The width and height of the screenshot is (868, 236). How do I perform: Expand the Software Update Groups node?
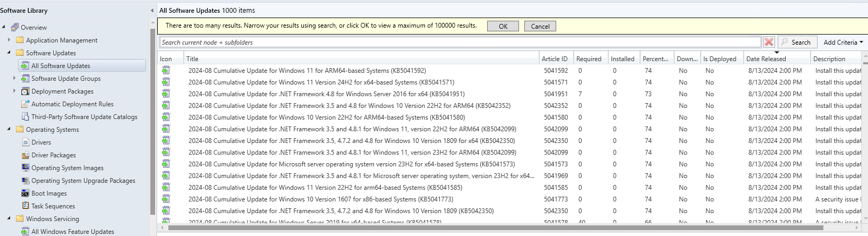[14, 78]
